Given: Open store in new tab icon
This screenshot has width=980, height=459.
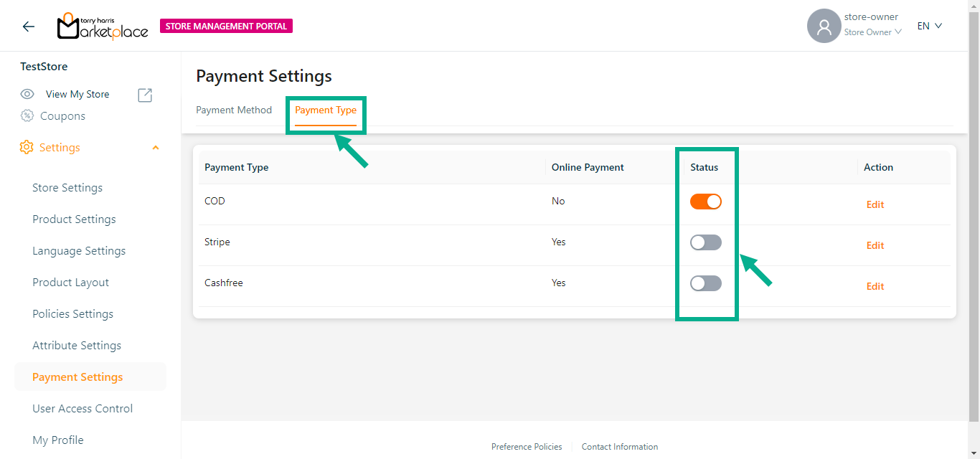Looking at the screenshot, I should 145,95.
